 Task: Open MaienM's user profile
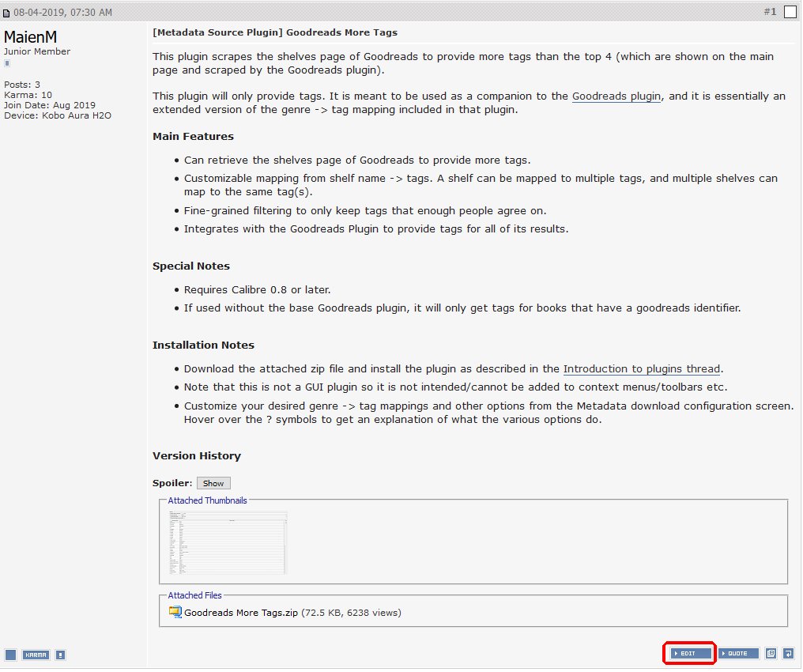[x=31, y=37]
